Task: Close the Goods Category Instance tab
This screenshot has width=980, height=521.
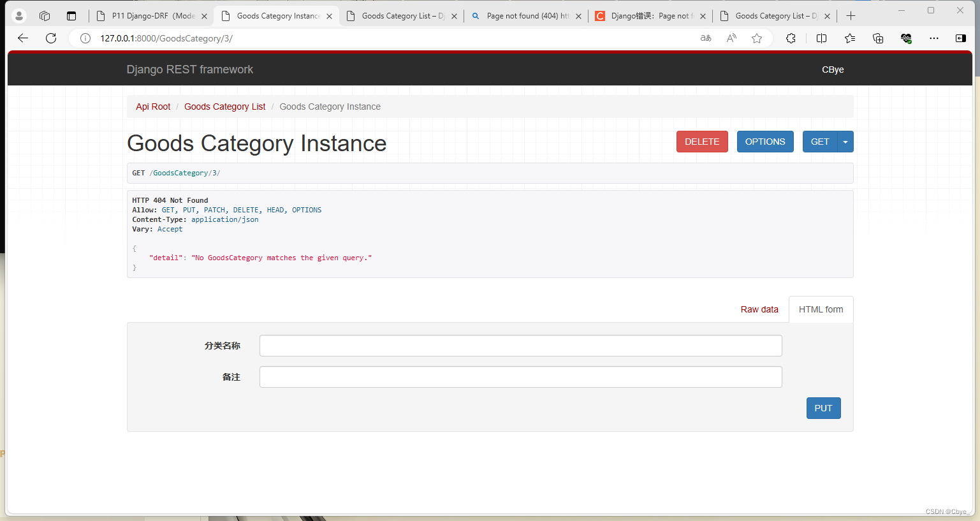Action: click(x=329, y=17)
